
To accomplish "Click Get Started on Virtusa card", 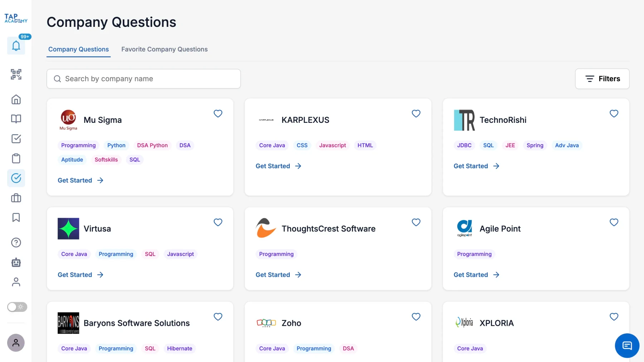I will [80, 275].
